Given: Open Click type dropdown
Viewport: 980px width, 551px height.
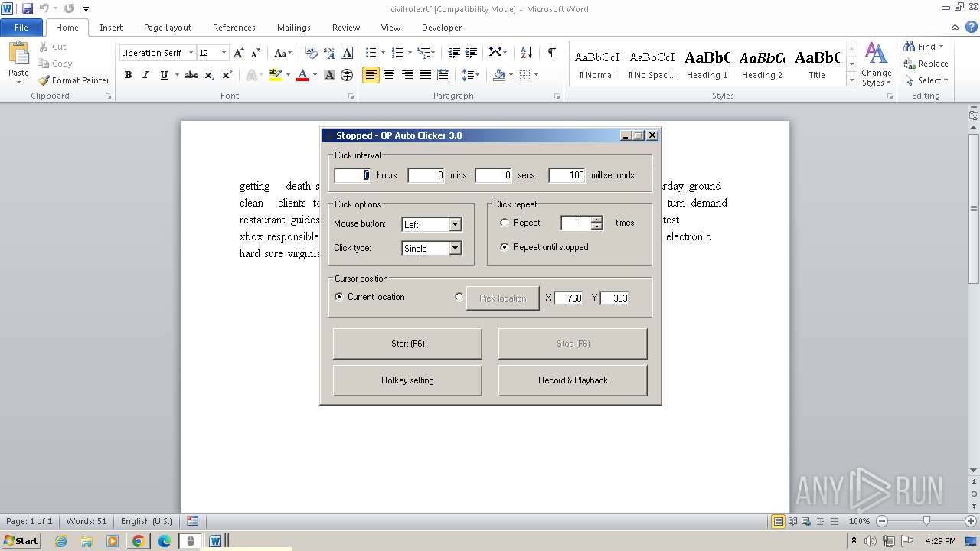Looking at the screenshot, I should 456,248.
